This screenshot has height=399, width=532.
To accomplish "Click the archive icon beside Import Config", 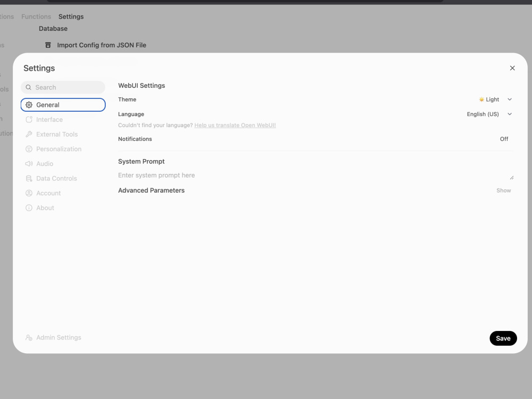I will (48, 45).
